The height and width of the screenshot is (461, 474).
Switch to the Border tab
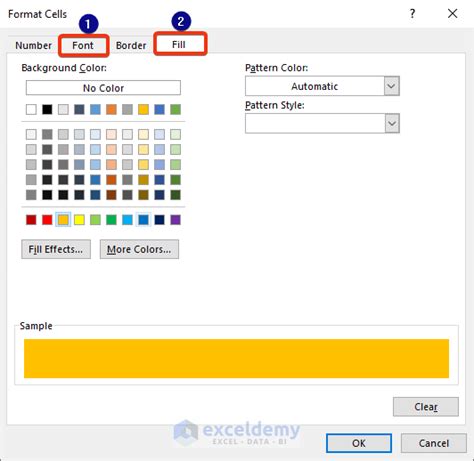(131, 45)
